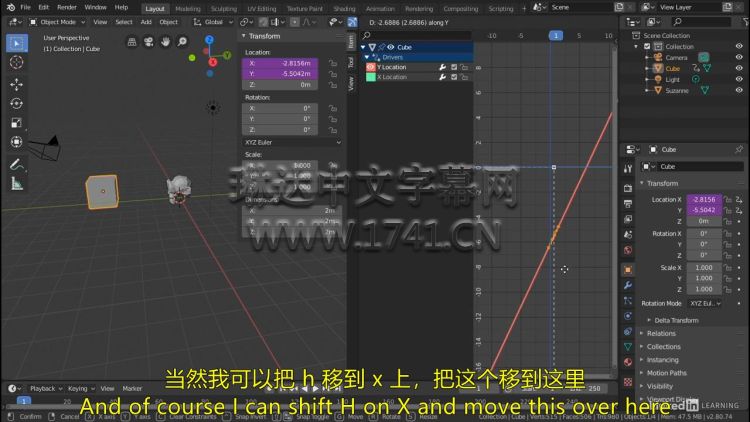The height and width of the screenshot is (422, 750).
Task: Toggle Collection exclude checkbox in outliner
Action: click(x=647, y=46)
